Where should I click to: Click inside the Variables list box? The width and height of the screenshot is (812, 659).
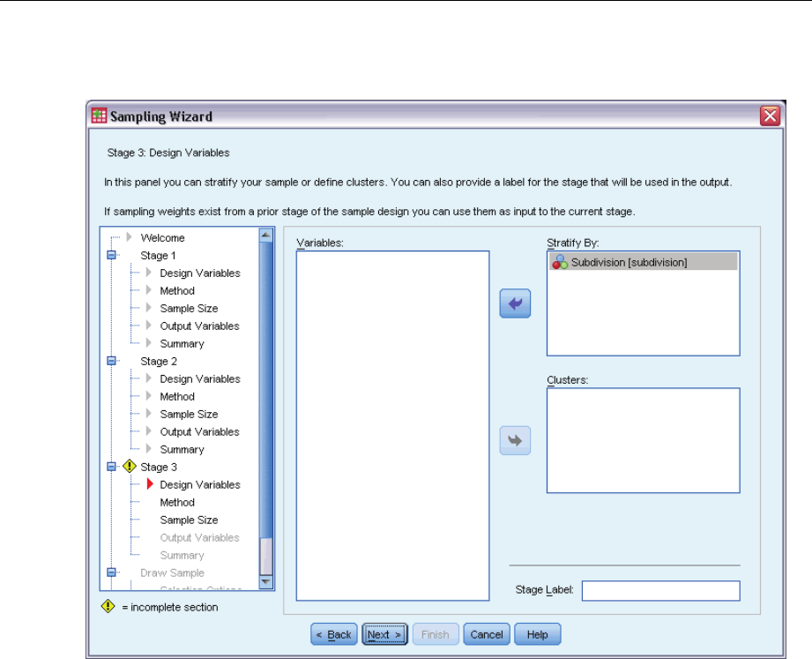[392, 426]
